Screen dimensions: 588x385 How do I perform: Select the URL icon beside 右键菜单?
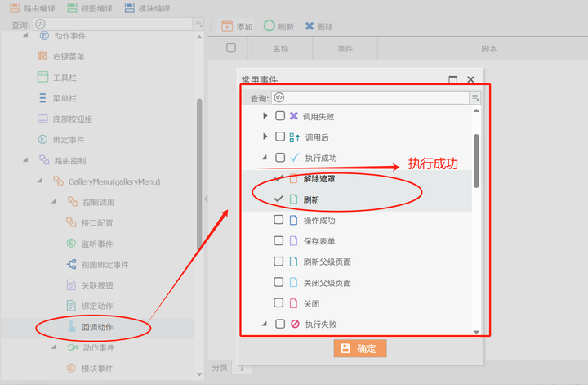[42, 56]
